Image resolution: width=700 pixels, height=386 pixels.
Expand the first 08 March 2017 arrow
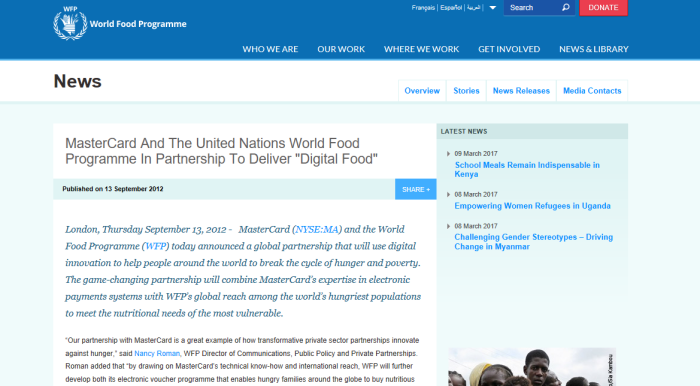tap(448, 195)
